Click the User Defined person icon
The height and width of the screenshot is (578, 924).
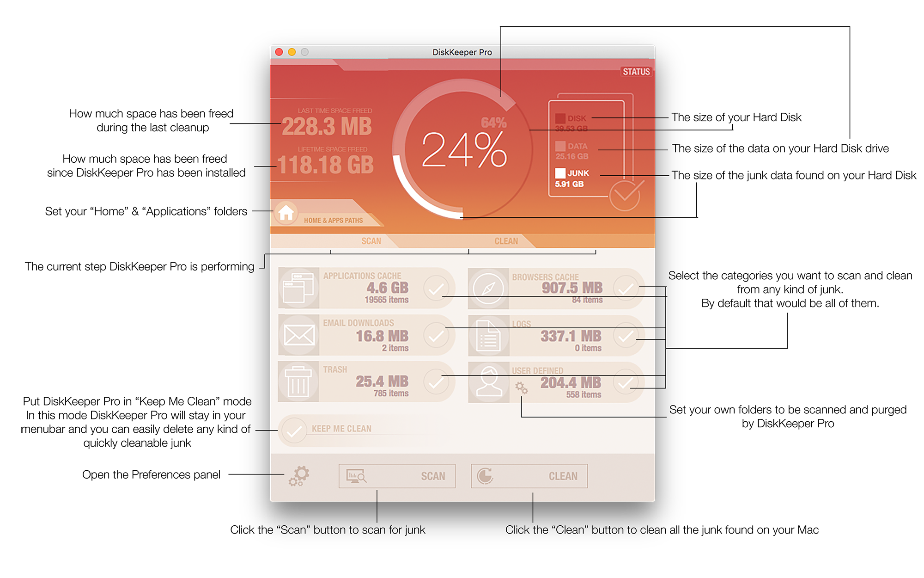pyautogui.click(x=488, y=382)
